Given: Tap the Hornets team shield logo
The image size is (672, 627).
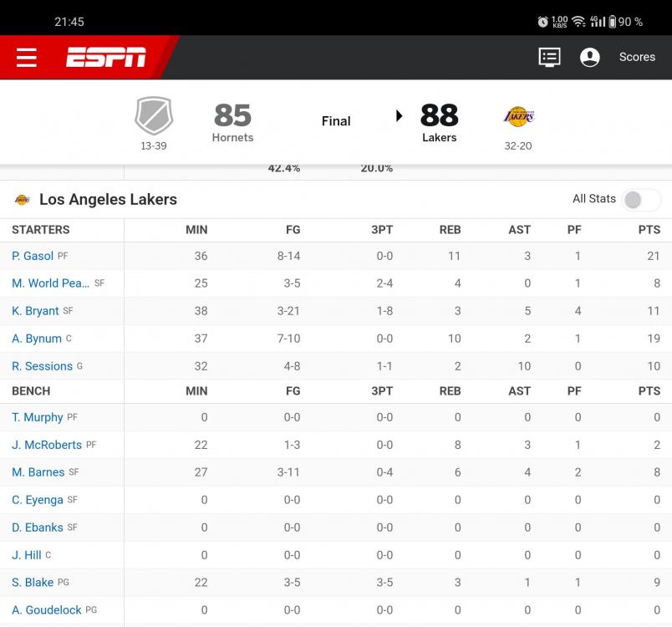Looking at the screenshot, I should [x=154, y=115].
